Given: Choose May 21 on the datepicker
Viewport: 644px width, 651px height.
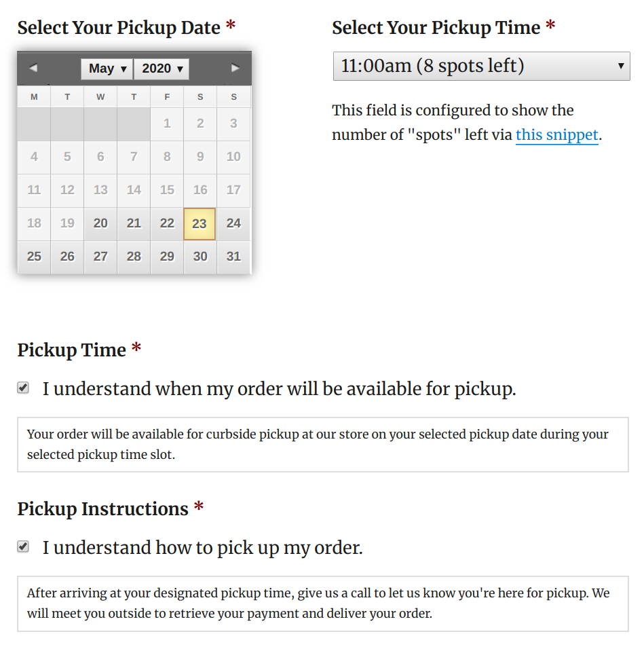Looking at the screenshot, I should click(134, 223).
